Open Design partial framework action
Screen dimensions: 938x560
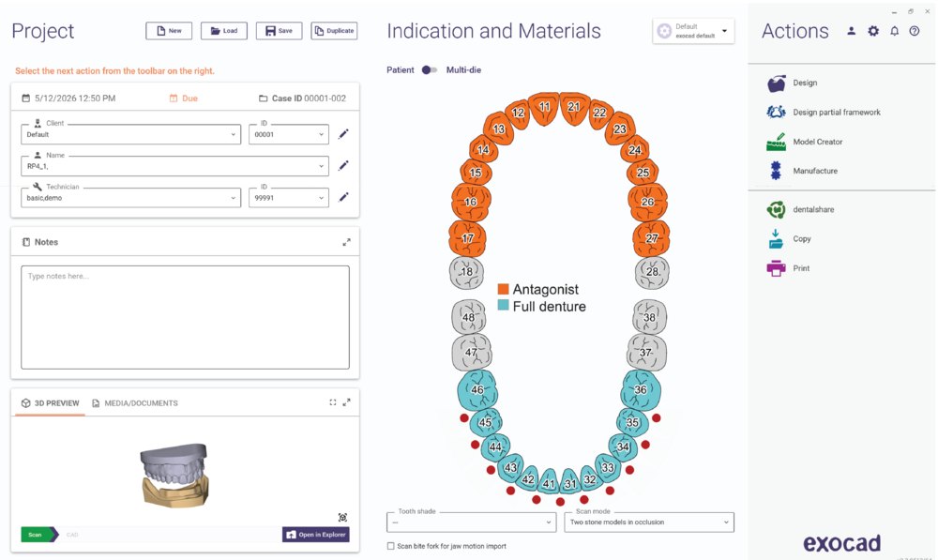(x=824, y=112)
